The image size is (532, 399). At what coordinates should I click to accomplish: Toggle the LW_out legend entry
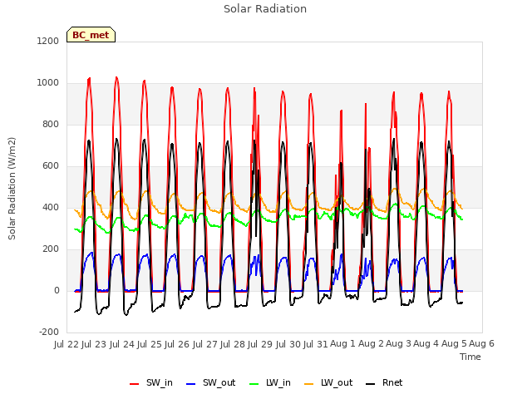[x=328, y=383]
